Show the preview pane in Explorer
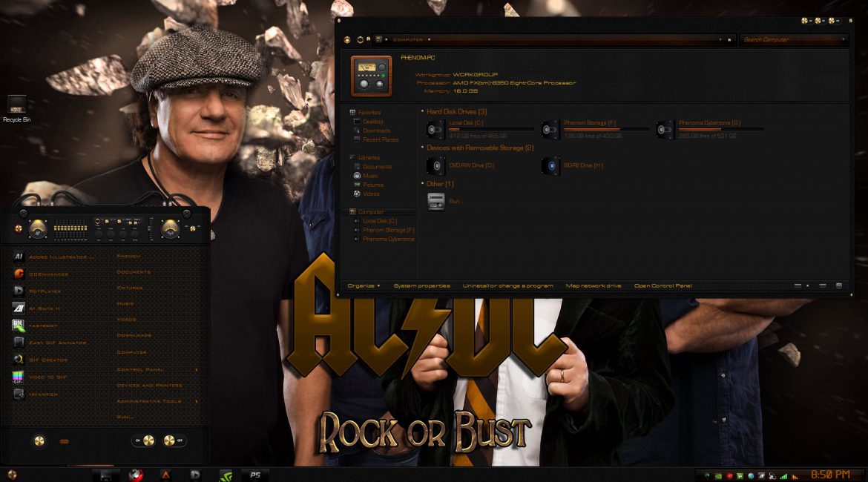 [x=823, y=285]
